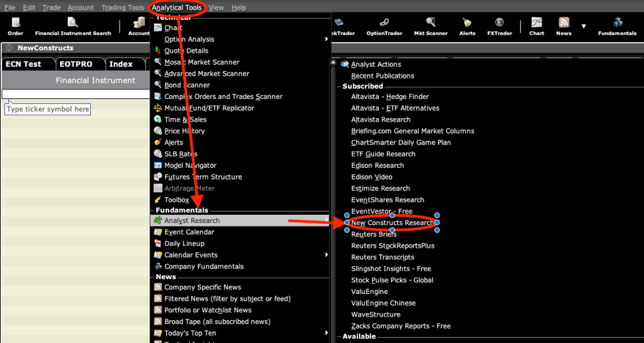Select Mosaic Market Scanner menu item
The width and height of the screenshot is (644, 343).
(201, 62)
